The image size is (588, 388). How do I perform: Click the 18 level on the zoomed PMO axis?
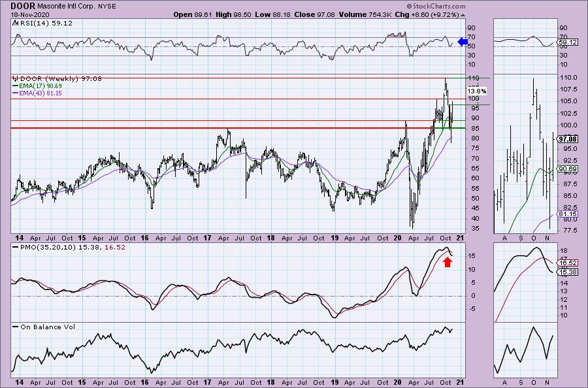click(563, 251)
